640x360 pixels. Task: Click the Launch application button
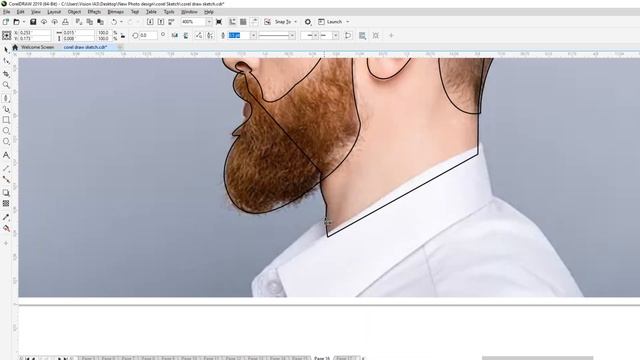330,22
